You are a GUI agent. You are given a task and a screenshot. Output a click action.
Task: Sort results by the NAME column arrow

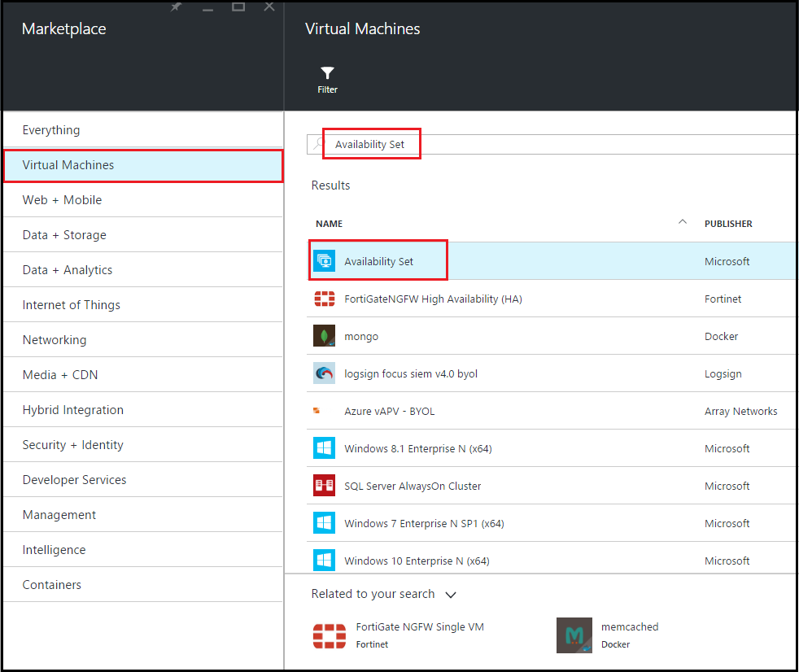(x=683, y=221)
